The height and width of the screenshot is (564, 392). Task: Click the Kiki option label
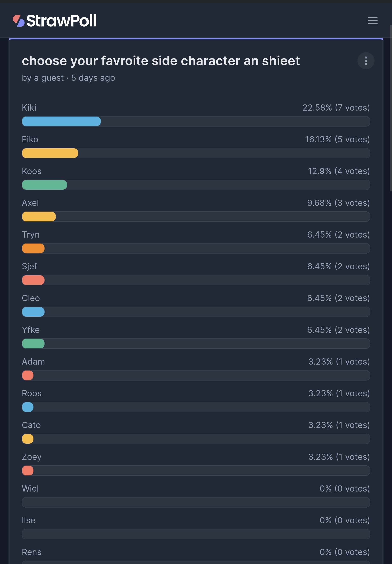click(x=29, y=108)
